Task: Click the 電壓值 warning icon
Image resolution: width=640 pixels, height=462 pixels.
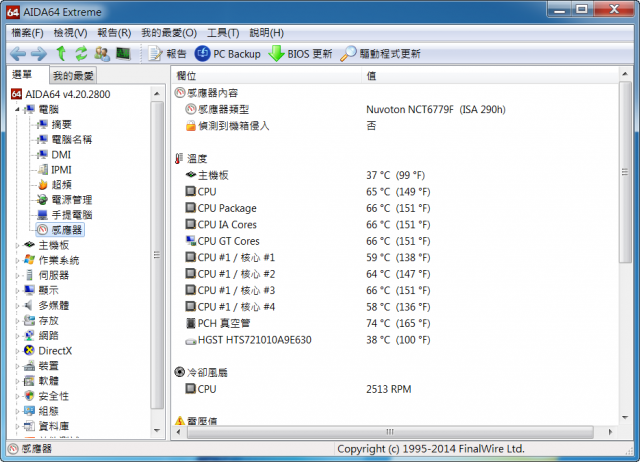Action: click(x=180, y=420)
